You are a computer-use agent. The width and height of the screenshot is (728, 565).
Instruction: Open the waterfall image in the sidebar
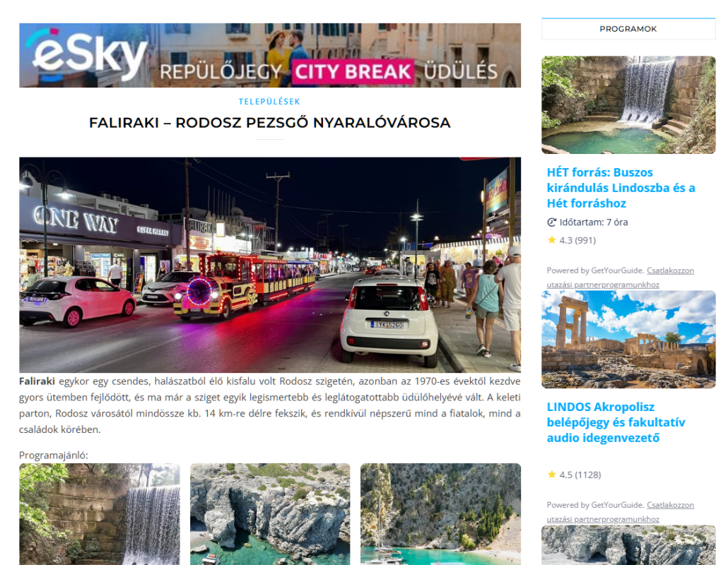(628, 105)
